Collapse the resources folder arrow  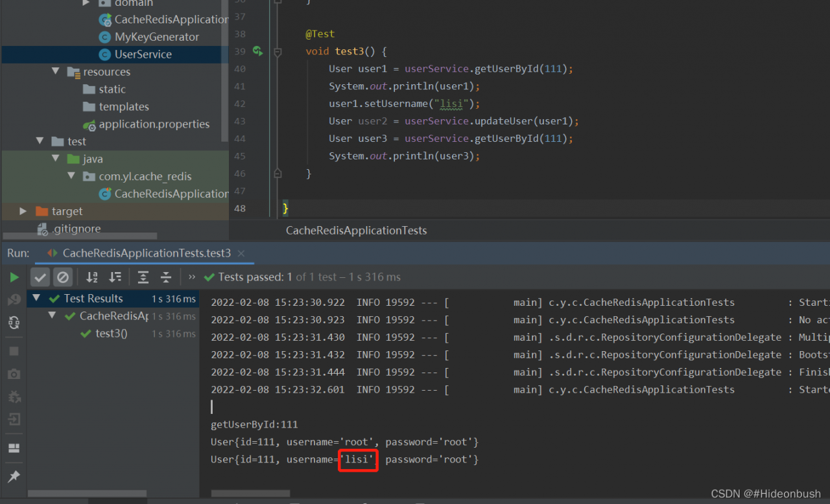(56, 71)
